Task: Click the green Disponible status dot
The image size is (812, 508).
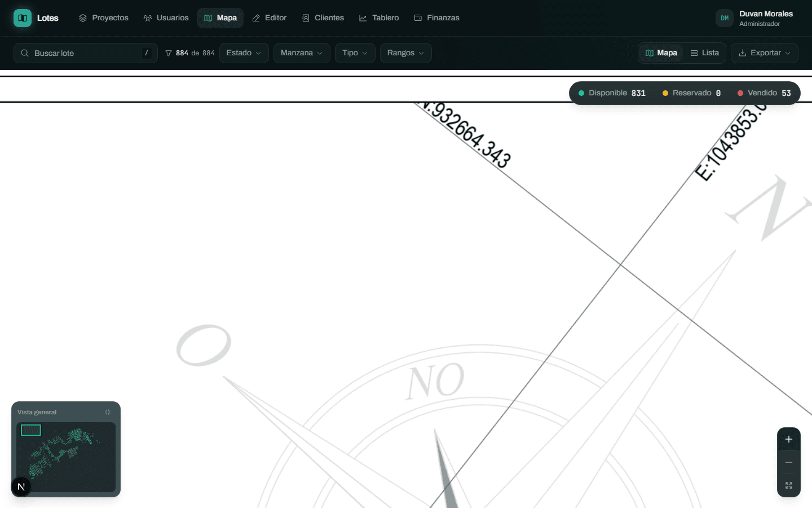Action: pyautogui.click(x=581, y=93)
